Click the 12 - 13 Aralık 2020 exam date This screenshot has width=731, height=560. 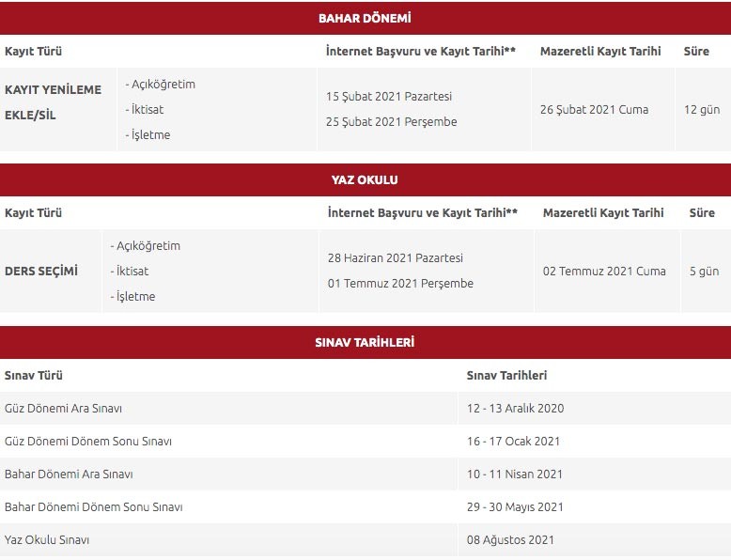[x=515, y=409]
